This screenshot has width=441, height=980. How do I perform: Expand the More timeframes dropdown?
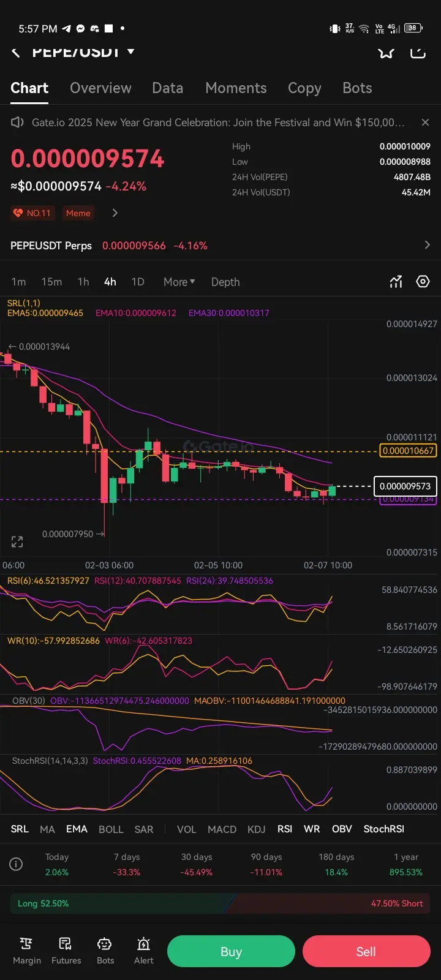pyautogui.click(x=179, y=282)
